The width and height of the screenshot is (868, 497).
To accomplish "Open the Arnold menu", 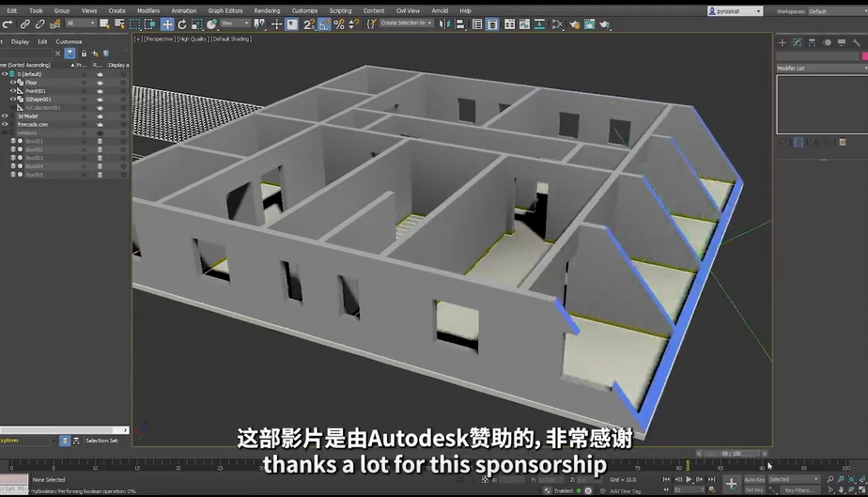I will pos(440,10).
